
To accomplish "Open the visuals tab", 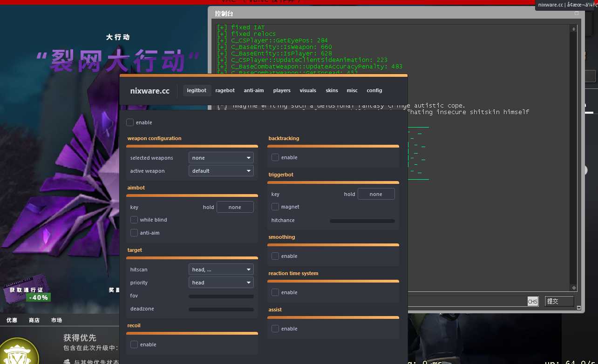I will pyautogui.click(x=308, y=90).
